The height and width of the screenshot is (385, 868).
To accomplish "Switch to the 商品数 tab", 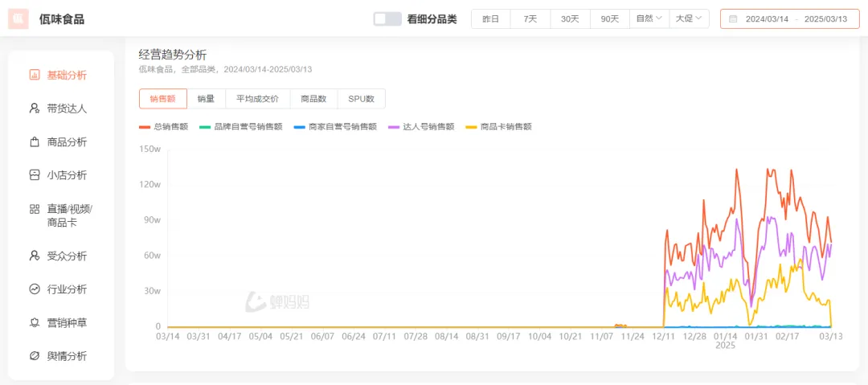I will point(313,99).
